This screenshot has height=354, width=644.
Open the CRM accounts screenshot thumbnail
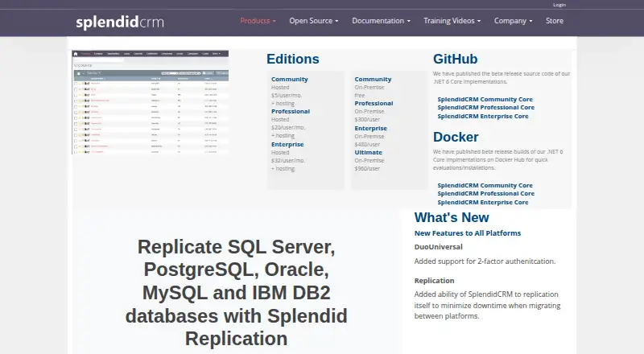pos(151,102)
